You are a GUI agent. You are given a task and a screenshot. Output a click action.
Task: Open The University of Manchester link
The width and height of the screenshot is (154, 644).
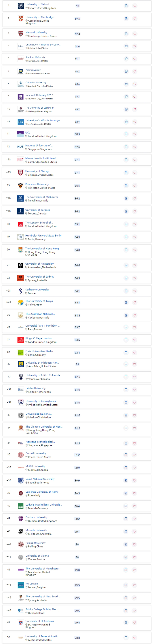(43, 569)
